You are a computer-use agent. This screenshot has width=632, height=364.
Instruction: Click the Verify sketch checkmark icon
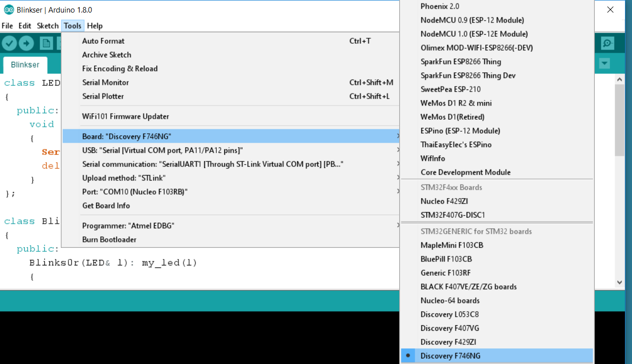[10, 43]
